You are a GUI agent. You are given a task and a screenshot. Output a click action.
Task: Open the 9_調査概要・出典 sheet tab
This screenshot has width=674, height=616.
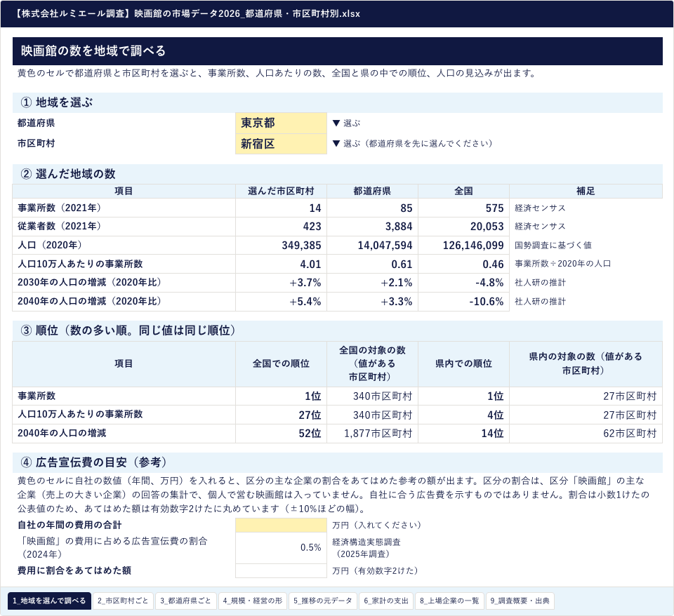pos(520,601)
